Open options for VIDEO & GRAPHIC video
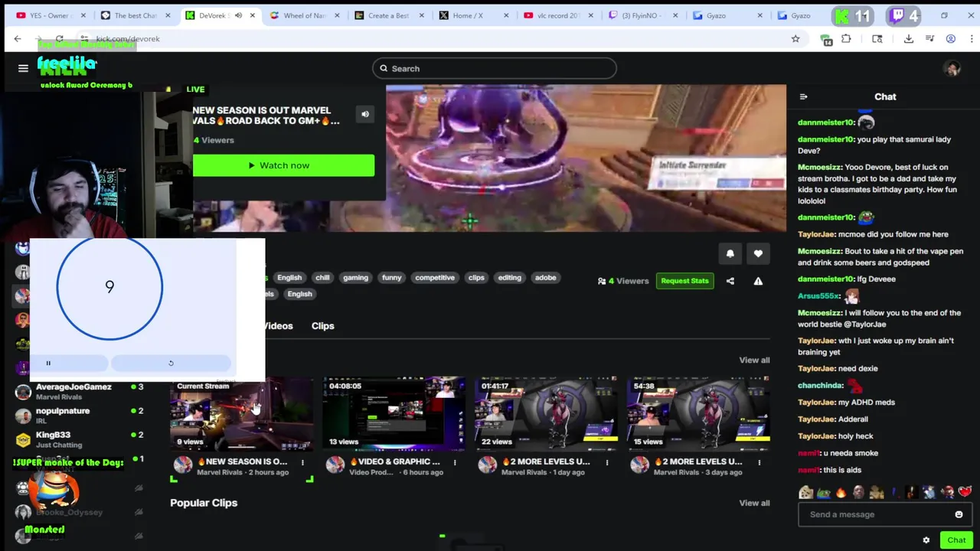980x551 pixels. [455, 462]
